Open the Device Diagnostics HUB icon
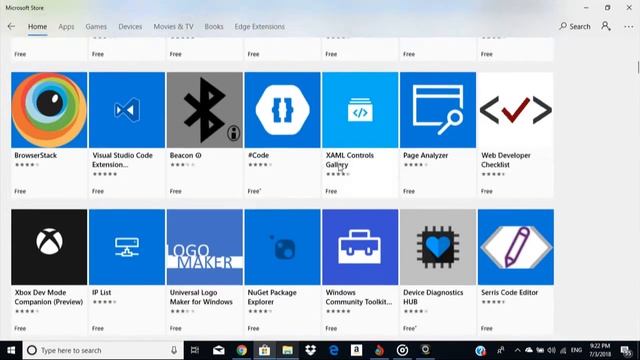 click(438, 247)
